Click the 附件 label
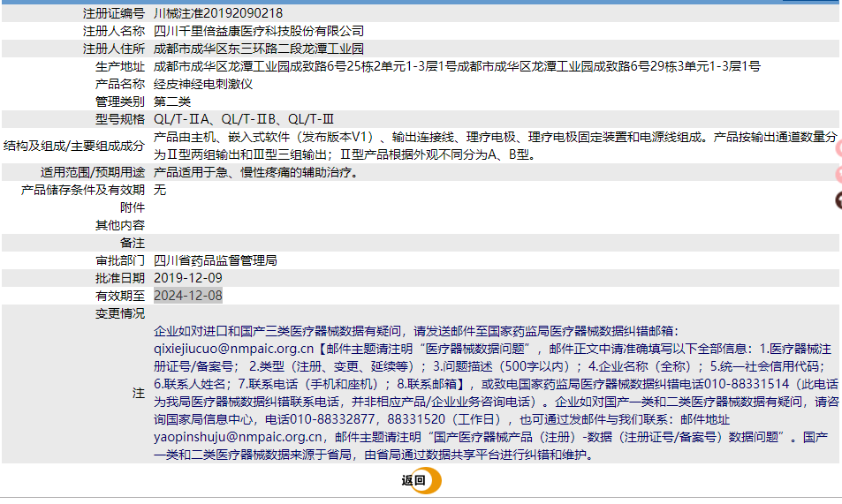The width and height of the screenshot is (842, 504). (133, 207)
